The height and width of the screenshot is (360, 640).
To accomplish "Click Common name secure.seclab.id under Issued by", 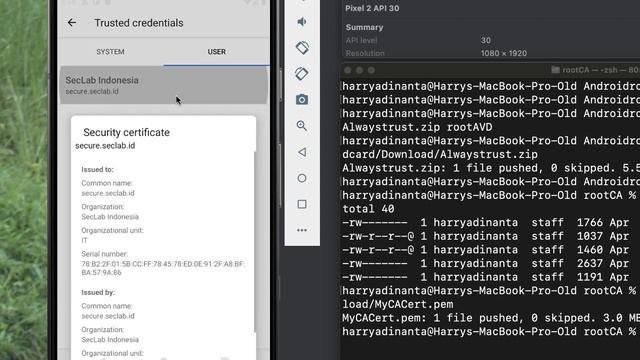I will pos(108,316).
